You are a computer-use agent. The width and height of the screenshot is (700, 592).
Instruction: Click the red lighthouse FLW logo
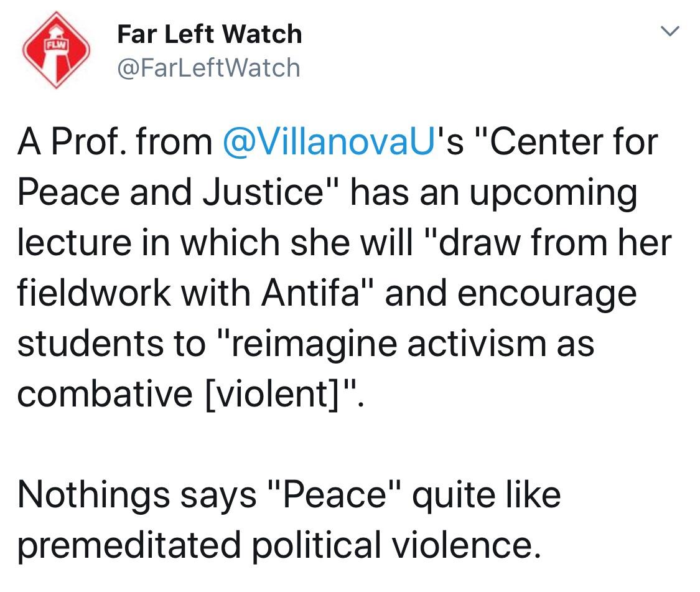tap(56, 50)
